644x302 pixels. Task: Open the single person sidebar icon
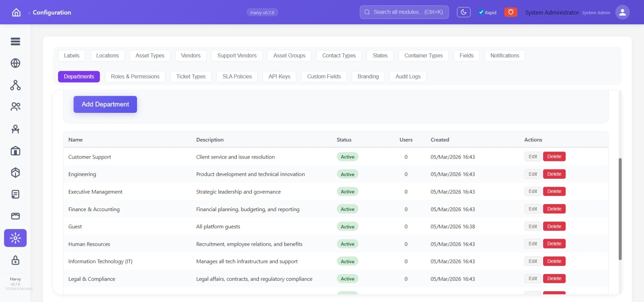click(x=15, y=129)
